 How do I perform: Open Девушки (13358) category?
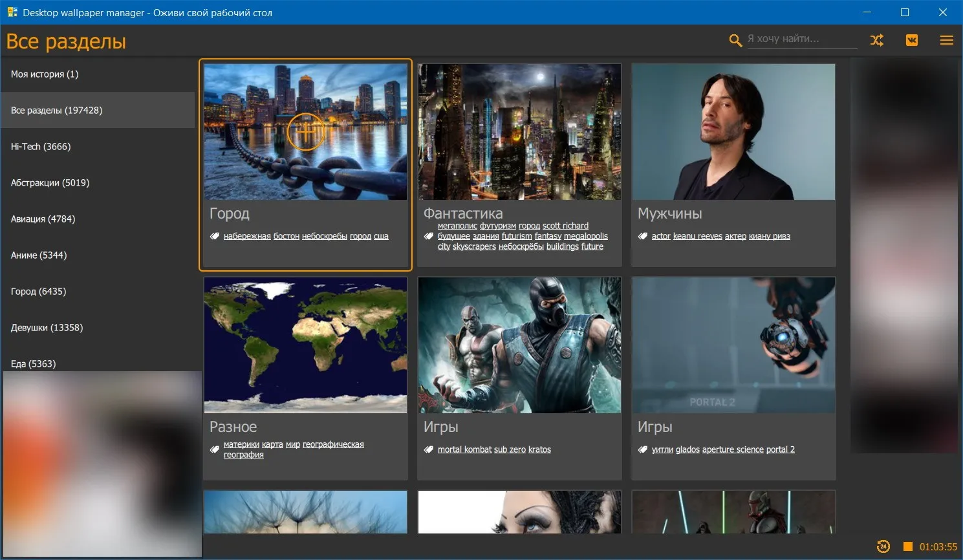[98, 327]
